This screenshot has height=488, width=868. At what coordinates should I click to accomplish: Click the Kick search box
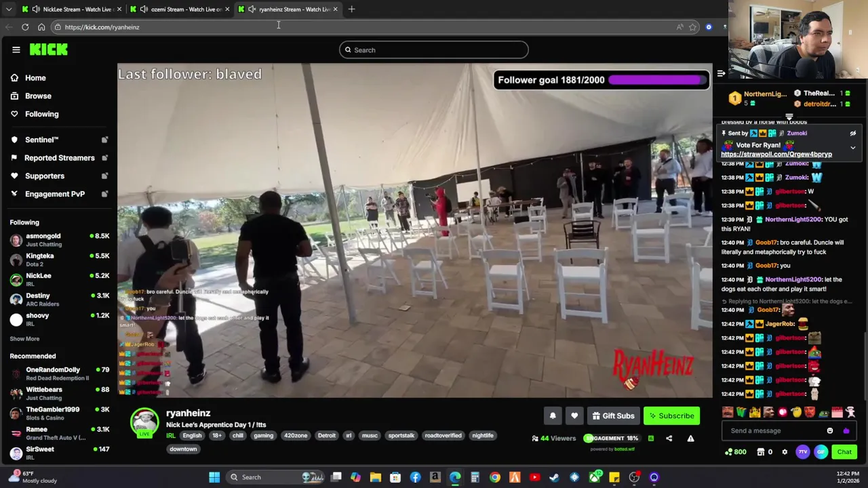(433, 49)
